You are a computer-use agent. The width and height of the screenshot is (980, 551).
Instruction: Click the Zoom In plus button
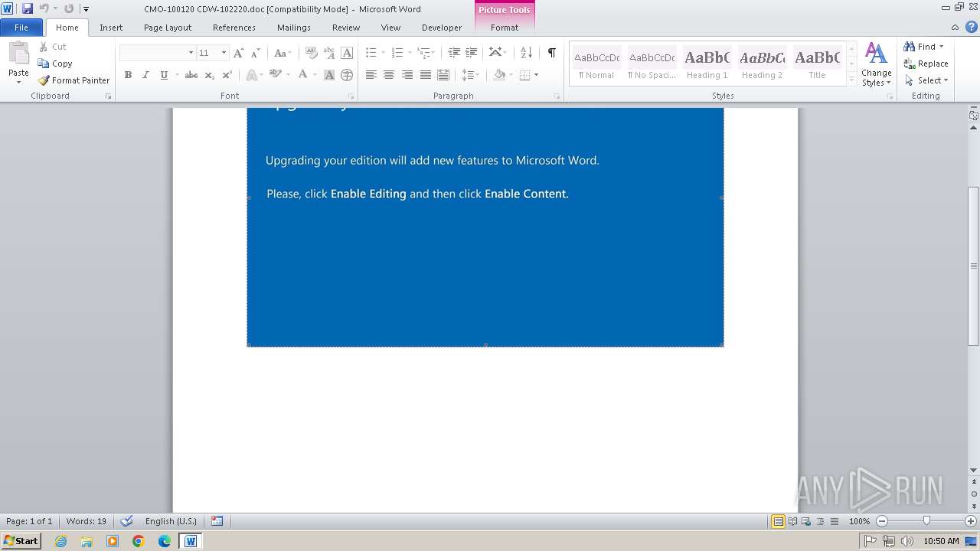coord(971,521)
